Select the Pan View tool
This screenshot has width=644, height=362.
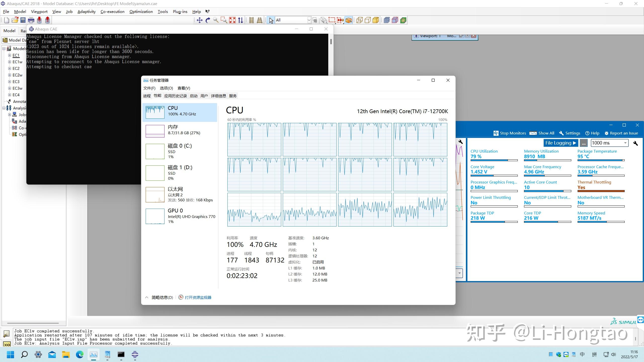pyautogui.click(x=199, y=20)
